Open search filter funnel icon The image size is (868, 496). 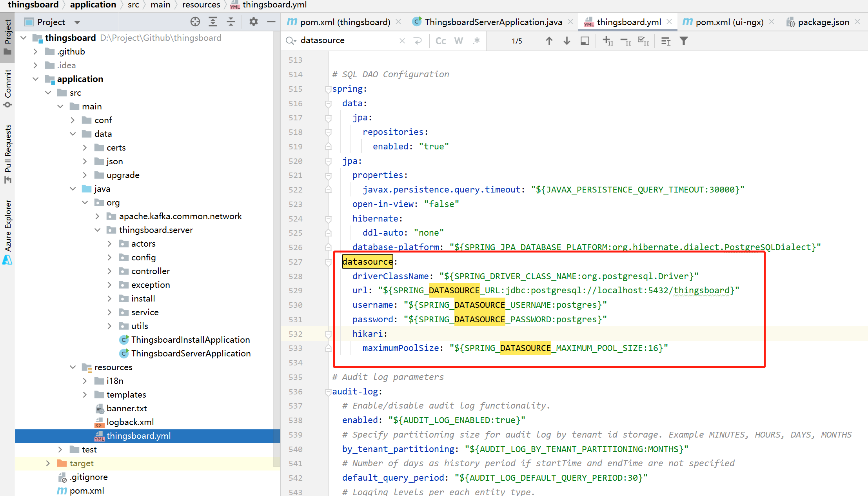point(684,41)
